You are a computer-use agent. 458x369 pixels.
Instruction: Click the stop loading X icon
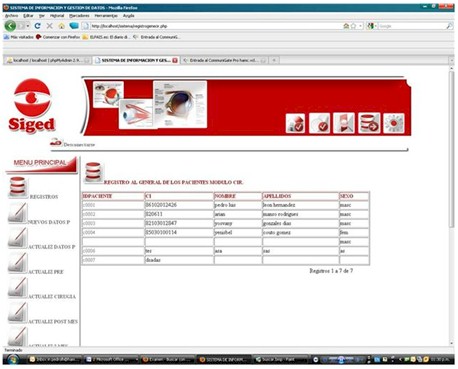click(x=49, y=26)
